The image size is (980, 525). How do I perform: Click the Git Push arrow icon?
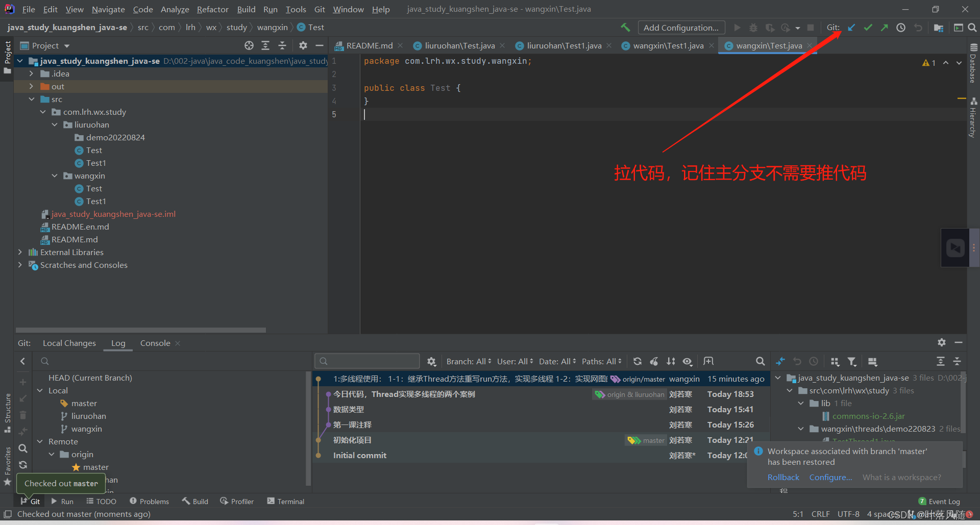pyautogui.click(x=884, y=28)
